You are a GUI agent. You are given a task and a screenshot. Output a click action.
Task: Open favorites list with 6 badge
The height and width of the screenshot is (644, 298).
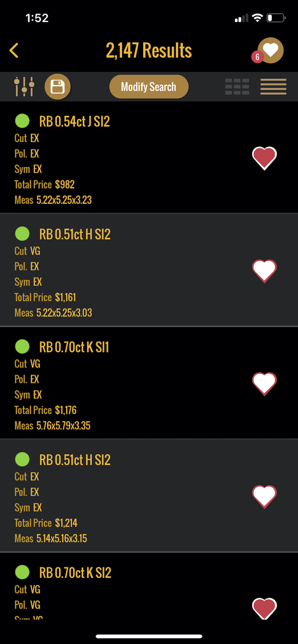270,51
